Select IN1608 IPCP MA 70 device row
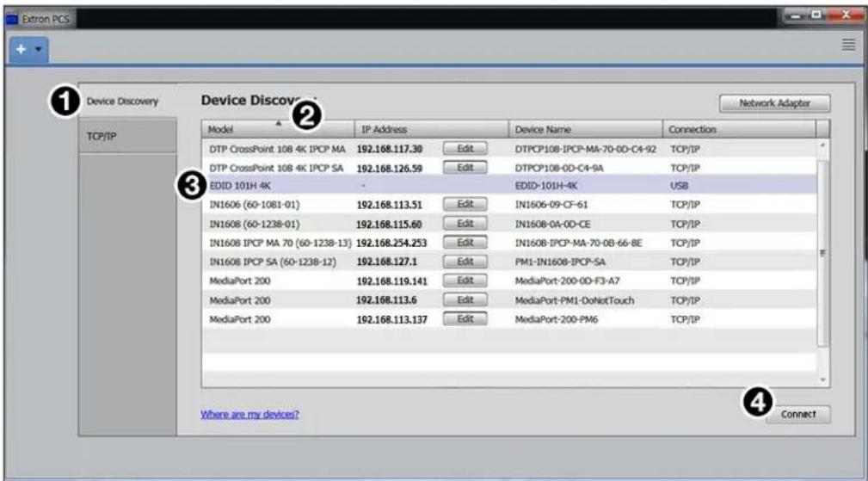868x481 pixels. click(509, 243)
